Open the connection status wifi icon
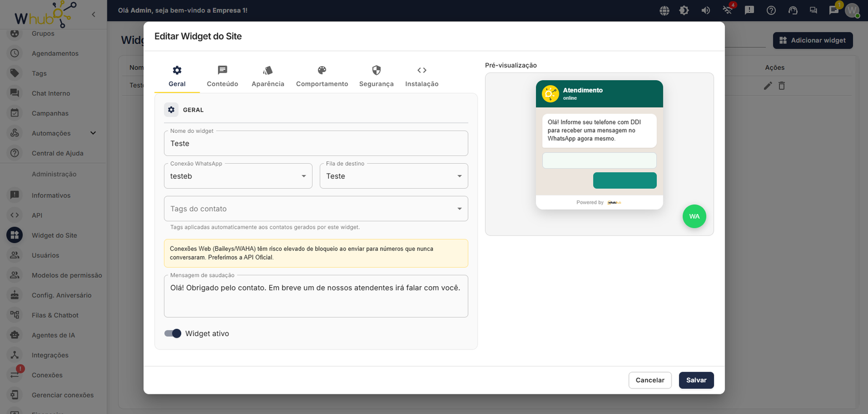868x414 pixels. (727, 10)
